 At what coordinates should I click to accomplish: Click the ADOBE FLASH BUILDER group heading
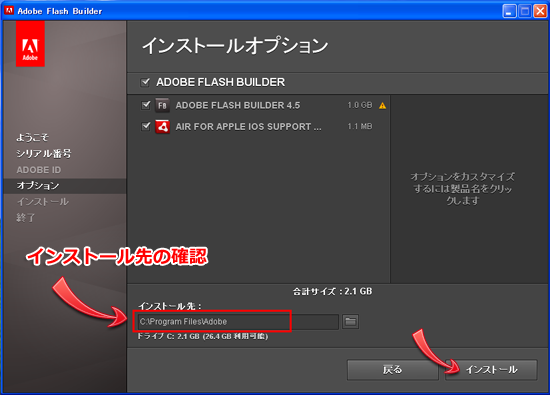[221, 82]
